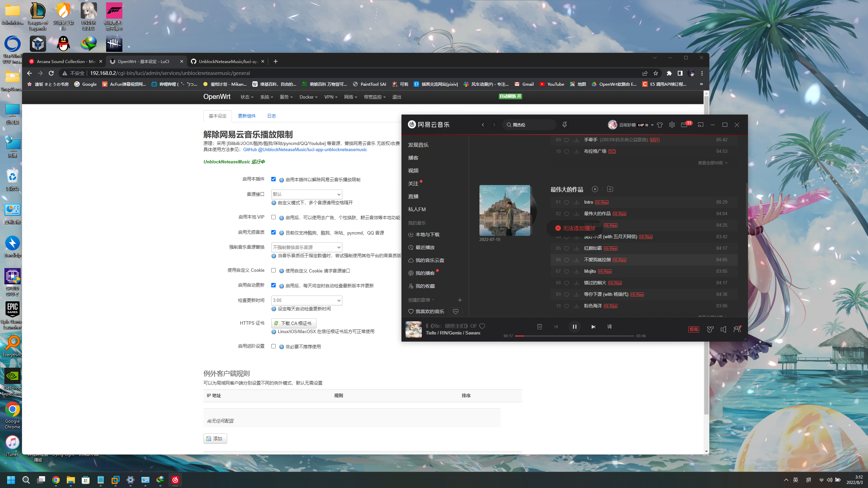Image resolution: width=868 pixels, height=488 pixels.
Task: Open NetEase Music settings gear icon
Action: pos(672,125)
